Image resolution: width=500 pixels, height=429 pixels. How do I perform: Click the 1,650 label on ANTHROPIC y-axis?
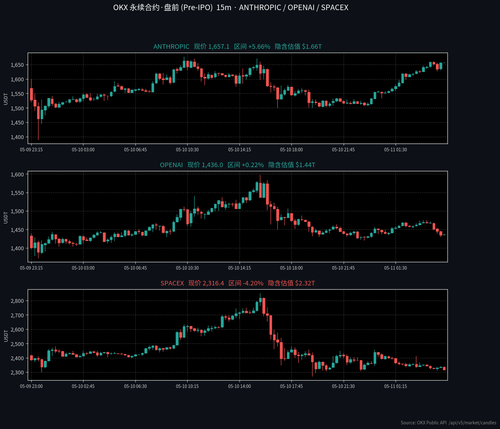pos(18,65)
